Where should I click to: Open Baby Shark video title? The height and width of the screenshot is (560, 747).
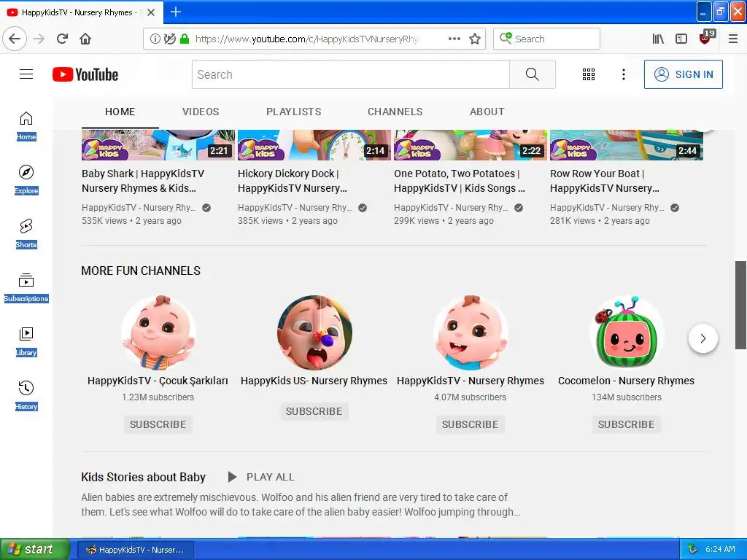143,181
